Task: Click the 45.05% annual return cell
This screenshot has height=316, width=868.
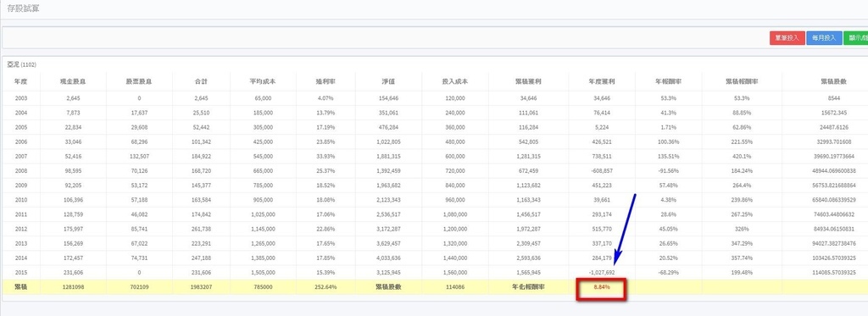Action: click(x=668, y=229)
